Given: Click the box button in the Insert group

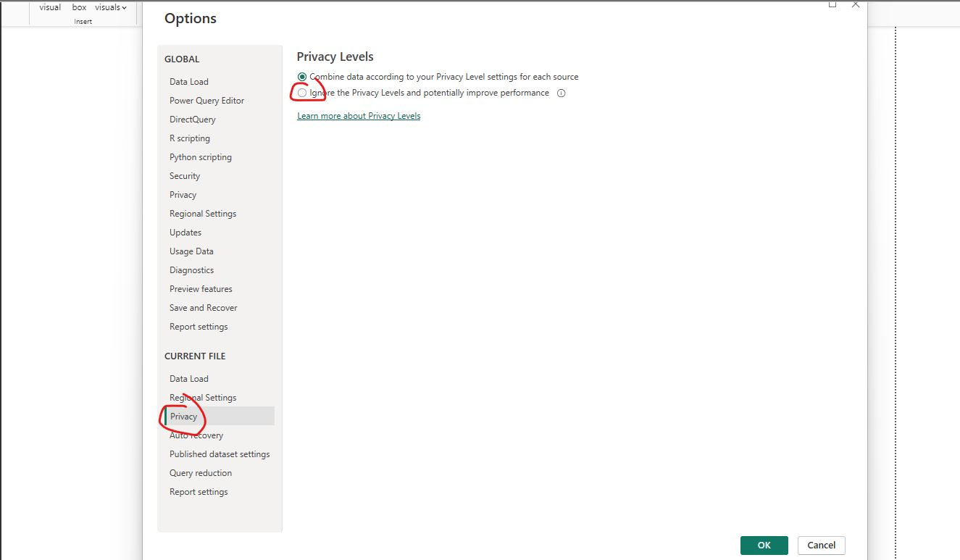Looking at the screenshot, I should 79,7.
